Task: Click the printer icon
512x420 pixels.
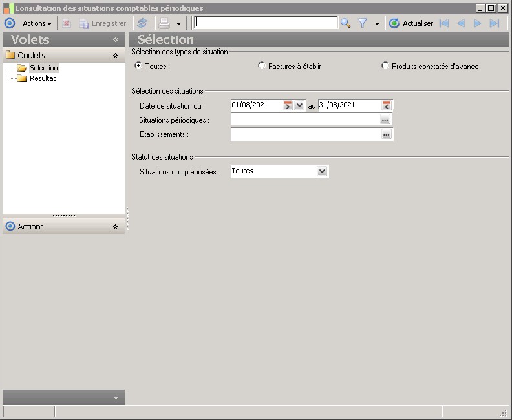Action: pyautogui.click(x=164, y=23)
